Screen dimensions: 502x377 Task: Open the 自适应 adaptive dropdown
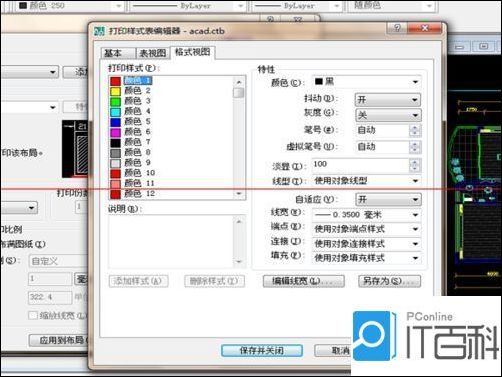(x=388, y=200)
